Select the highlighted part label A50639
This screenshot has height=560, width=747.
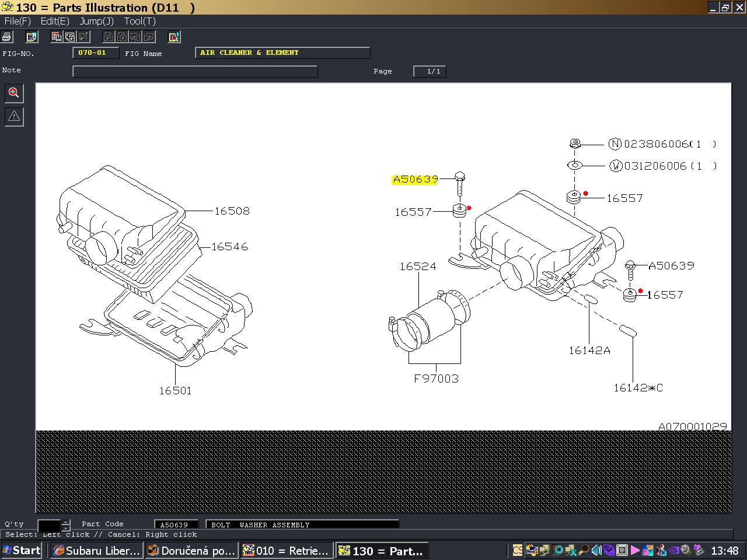pos(415,179)
